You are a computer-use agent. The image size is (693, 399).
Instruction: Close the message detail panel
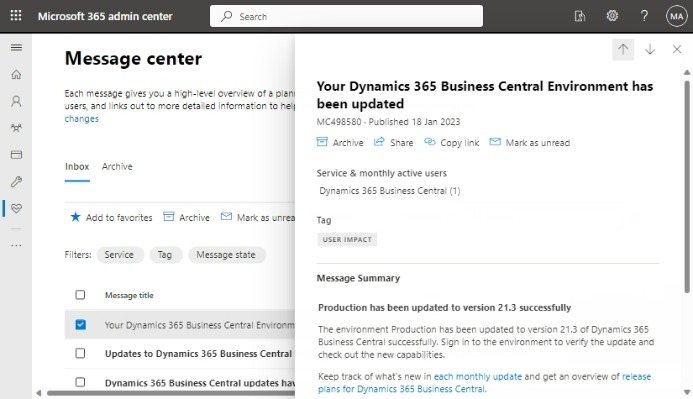[677, 49]
